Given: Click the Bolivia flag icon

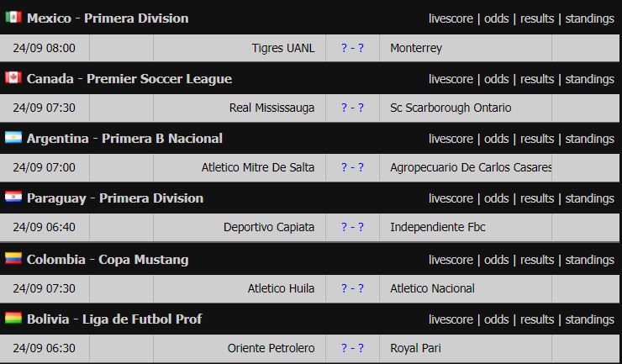Looking at the screenshot, I should pos(13,318).
